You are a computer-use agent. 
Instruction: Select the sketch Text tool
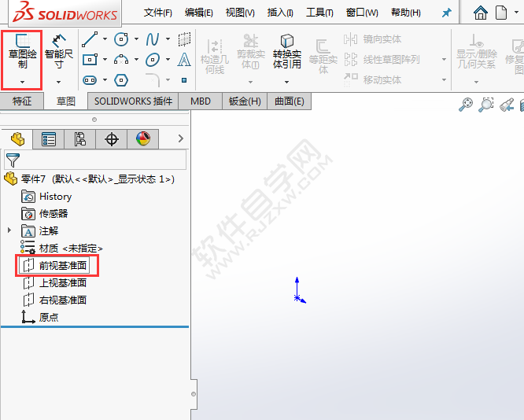[184, 60]
